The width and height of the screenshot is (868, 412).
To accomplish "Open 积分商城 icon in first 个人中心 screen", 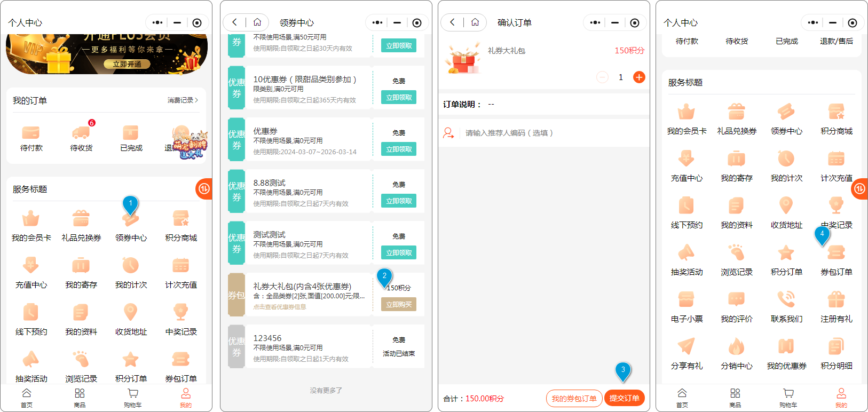I will 181,218.
